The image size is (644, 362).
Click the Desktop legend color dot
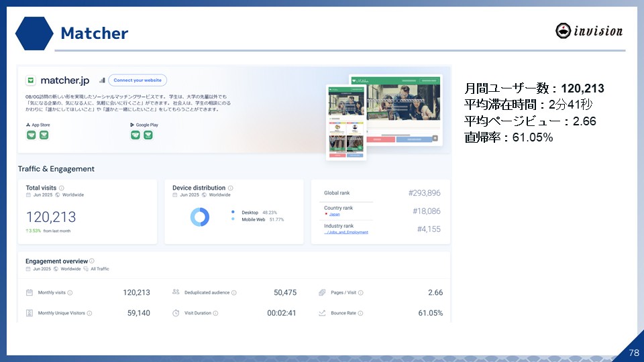[233, 213]
